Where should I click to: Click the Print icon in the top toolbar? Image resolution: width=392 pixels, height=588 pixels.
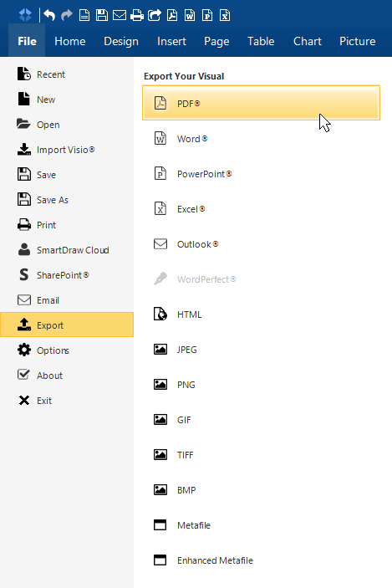tap(137, 15)
